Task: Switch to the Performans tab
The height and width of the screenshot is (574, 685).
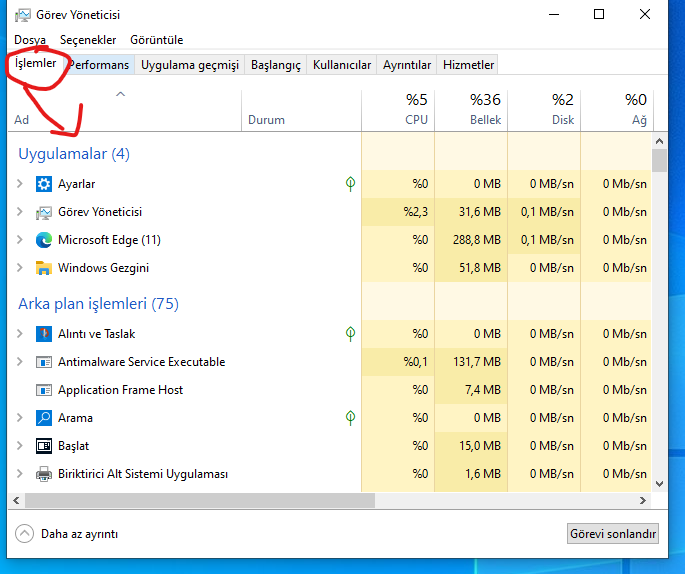Action: [x=99, y=65]
